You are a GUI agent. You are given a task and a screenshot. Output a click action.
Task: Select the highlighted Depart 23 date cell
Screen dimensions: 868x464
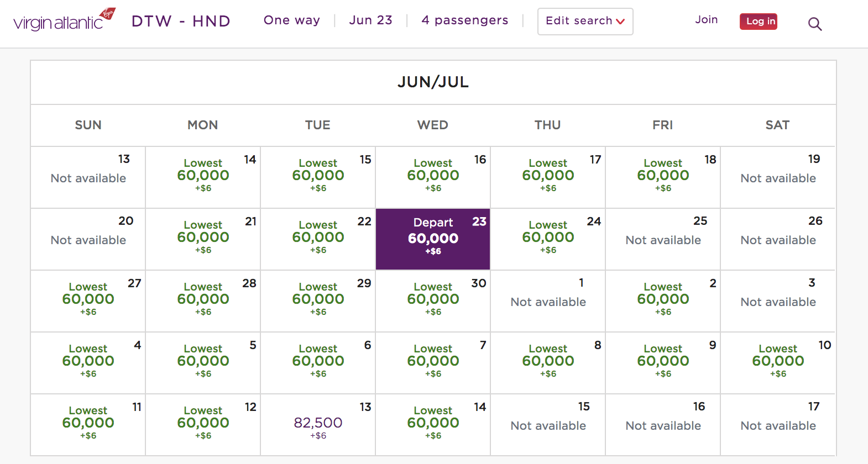433,239
